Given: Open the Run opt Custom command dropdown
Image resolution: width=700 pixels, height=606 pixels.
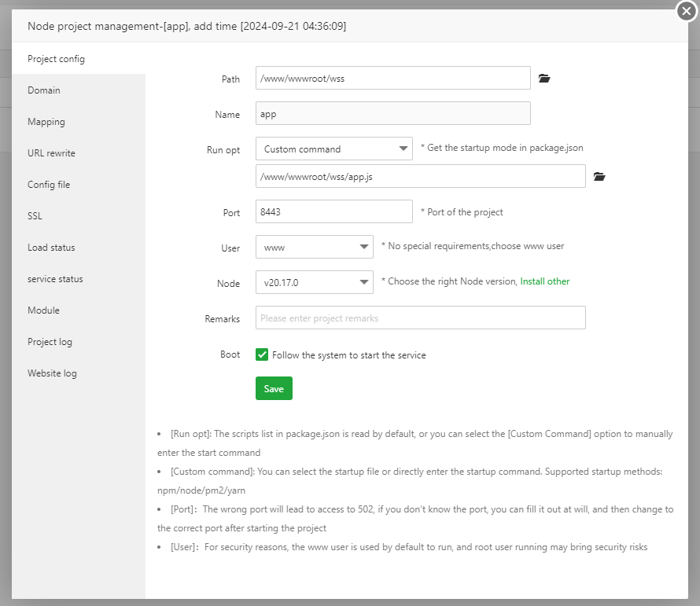Looking at the screenshot, I should pyautogui.click(x=333, y=149).
